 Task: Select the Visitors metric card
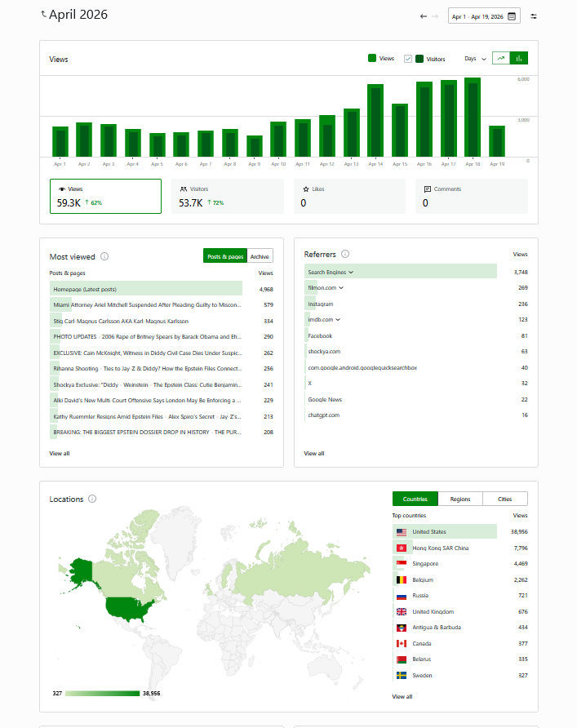[x=228, y=197]
